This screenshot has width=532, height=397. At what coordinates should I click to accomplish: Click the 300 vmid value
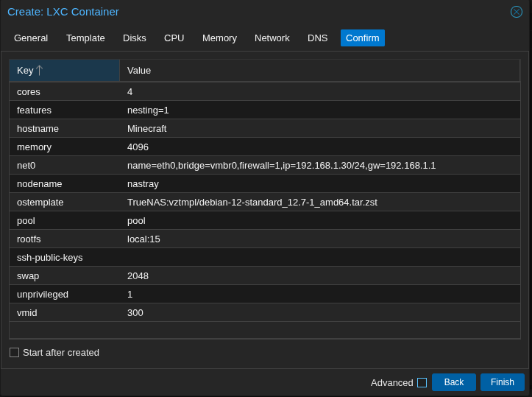click(135, 313)
